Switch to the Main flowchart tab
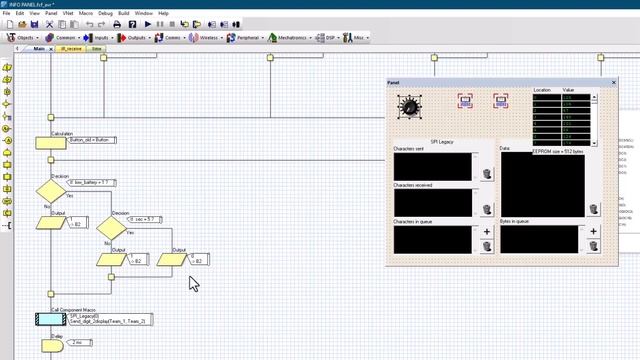640x360 pixels. pyautogui.click(x=39, y=49)
